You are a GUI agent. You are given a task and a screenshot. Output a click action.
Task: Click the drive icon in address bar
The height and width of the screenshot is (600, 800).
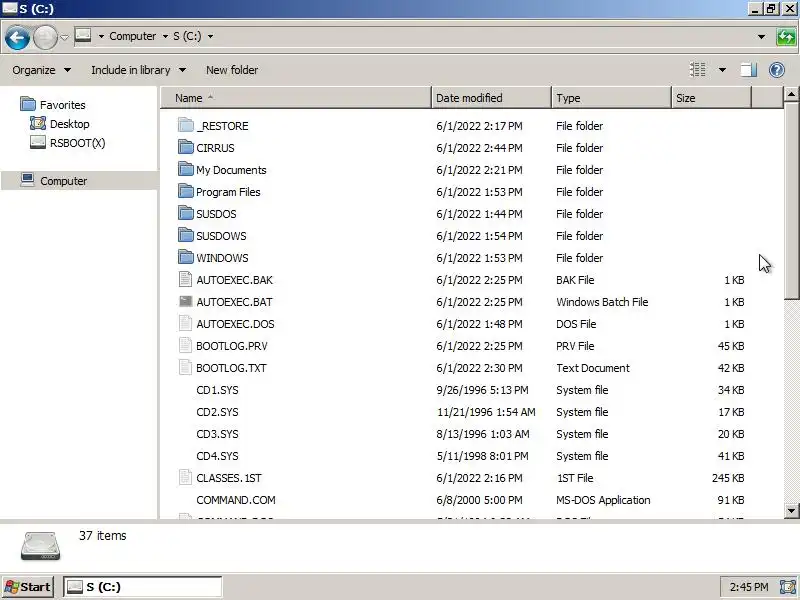click(x=83, y=36)
